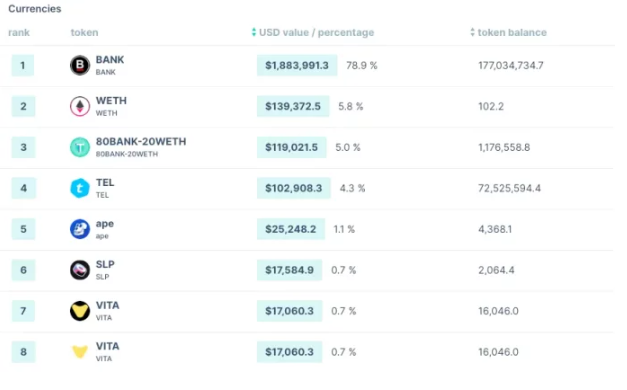The height and width of the screenshot is (390, 627).
Task: Click the Currencies section title
Action: click(35, 9)
